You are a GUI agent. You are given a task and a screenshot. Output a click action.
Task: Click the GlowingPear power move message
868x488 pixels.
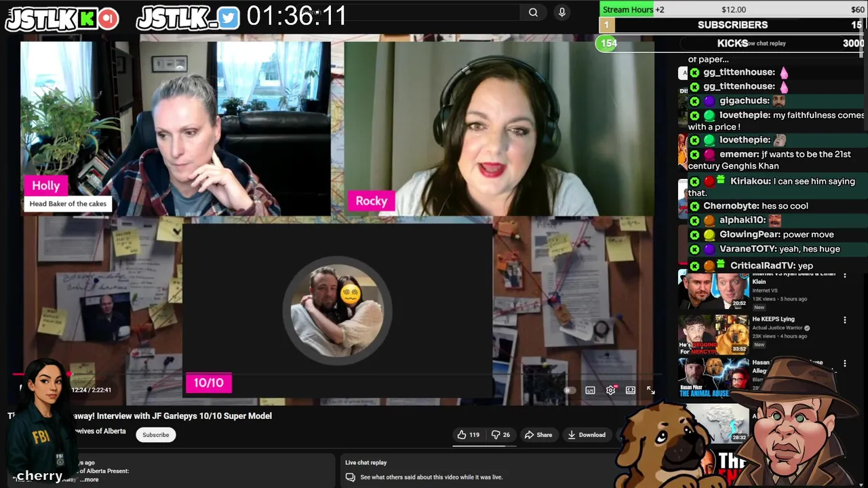pyautogui.click(x=762, y=235)
